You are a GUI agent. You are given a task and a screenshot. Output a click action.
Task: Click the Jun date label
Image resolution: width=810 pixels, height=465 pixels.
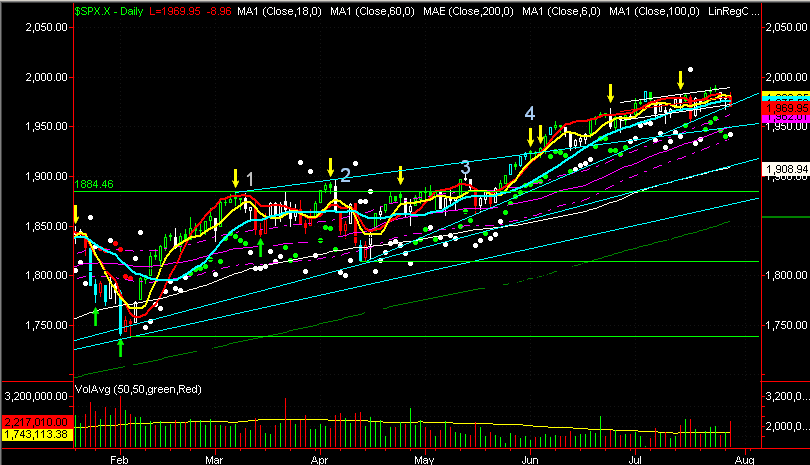[x=530, y=460]
